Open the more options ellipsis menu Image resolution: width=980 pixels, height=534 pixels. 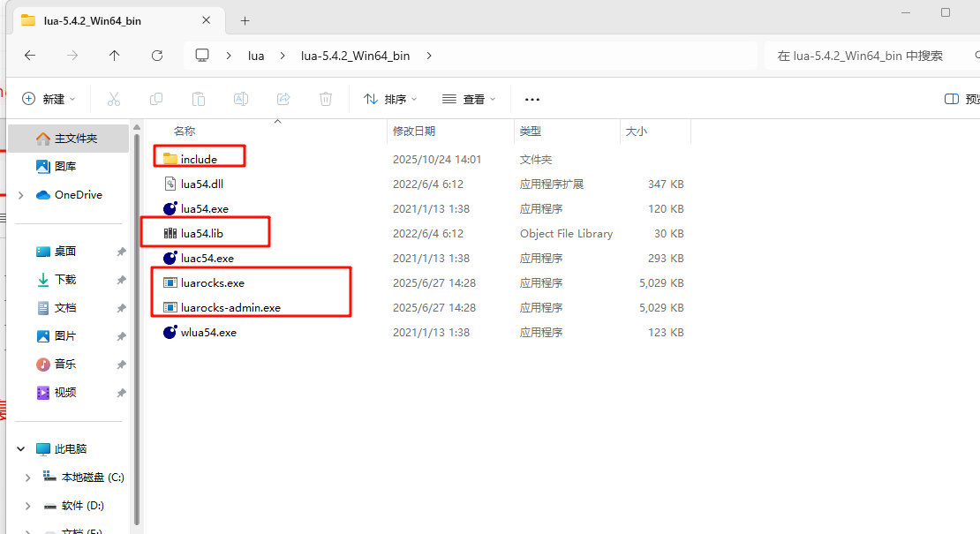point(531,100)
